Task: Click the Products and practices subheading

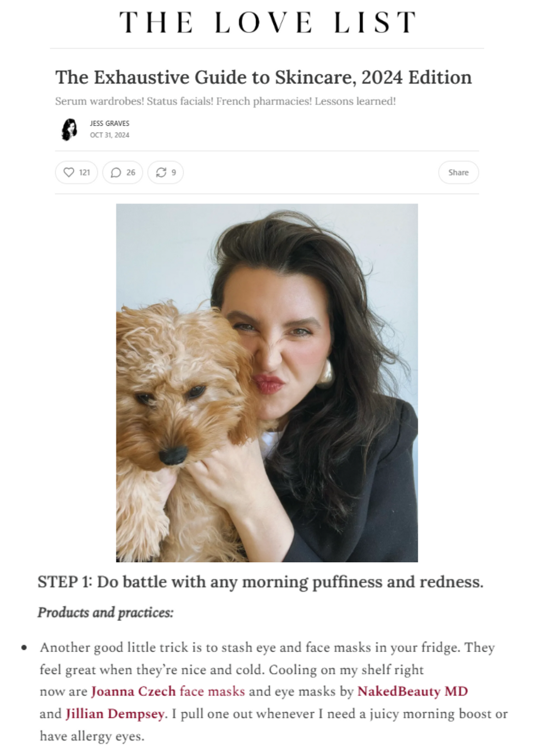Action: 105,612
